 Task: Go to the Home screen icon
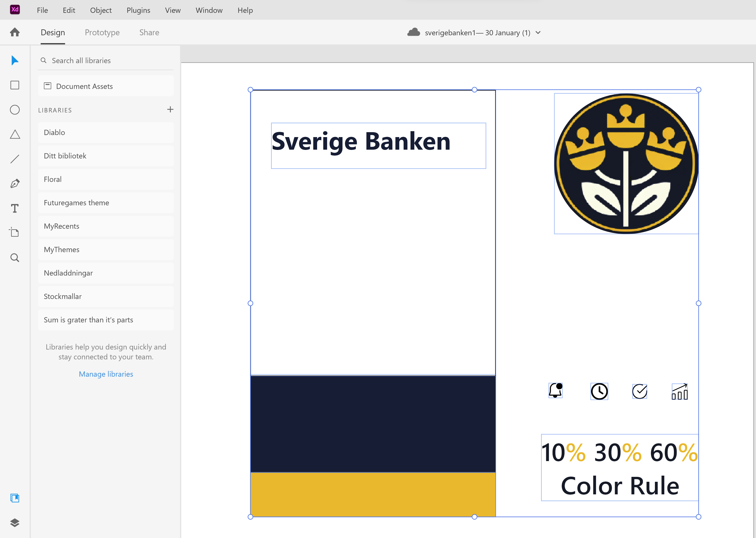15,32
